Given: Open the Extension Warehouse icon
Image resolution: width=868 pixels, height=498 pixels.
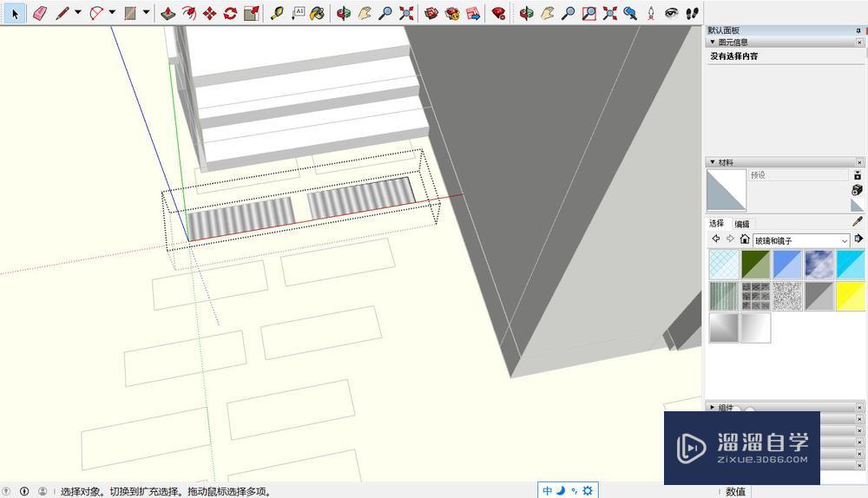Looking at the screenshot, I should (452, 13).
